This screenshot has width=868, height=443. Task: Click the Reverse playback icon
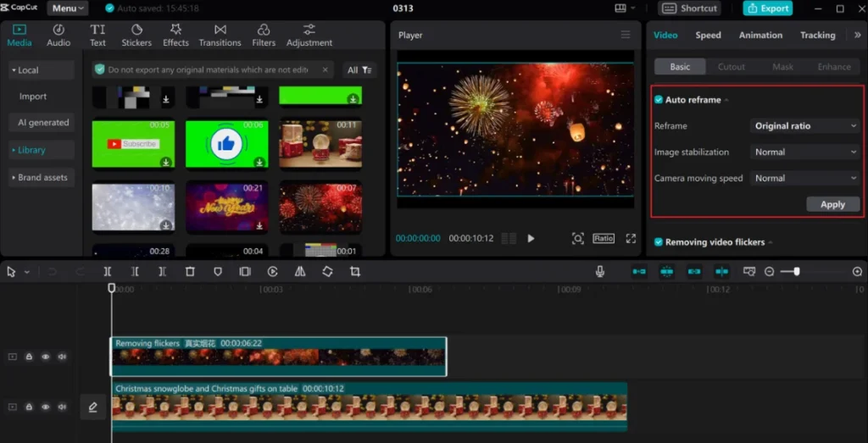pyautogui.click(x=272, y=272)
